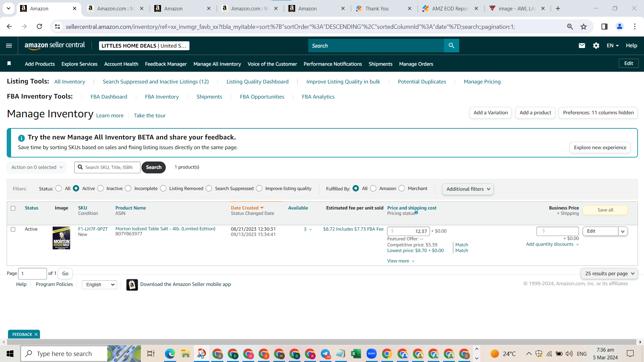This screenshot has height=362, width=644.
Task: Click the Add a Variation button
Action: click(x=490, y=113)
